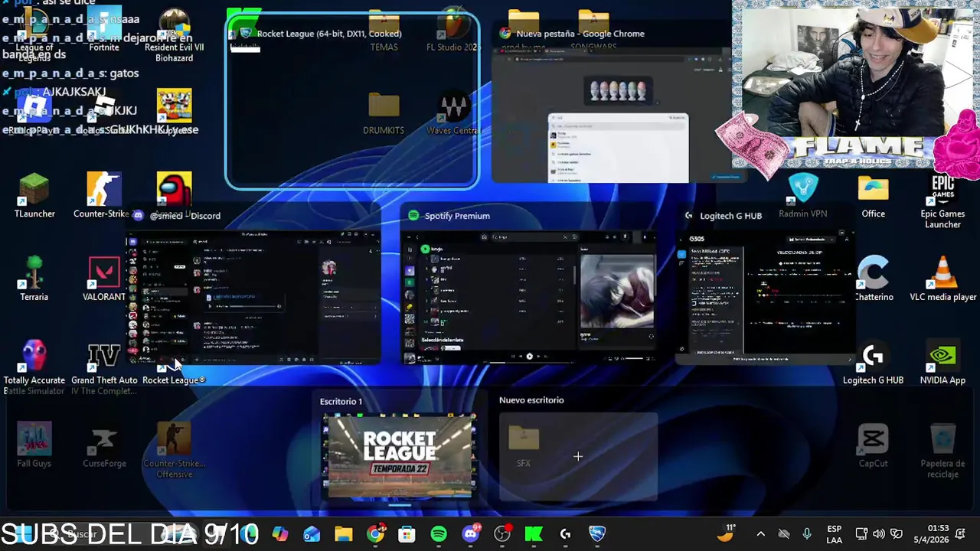Click the Epic Games Launcher desktop icon

click(942, 201)
